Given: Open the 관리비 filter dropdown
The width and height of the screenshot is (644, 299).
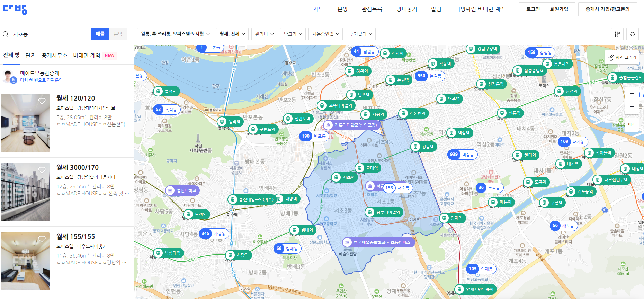Looking at the screenshot, I should click(264, 34).
